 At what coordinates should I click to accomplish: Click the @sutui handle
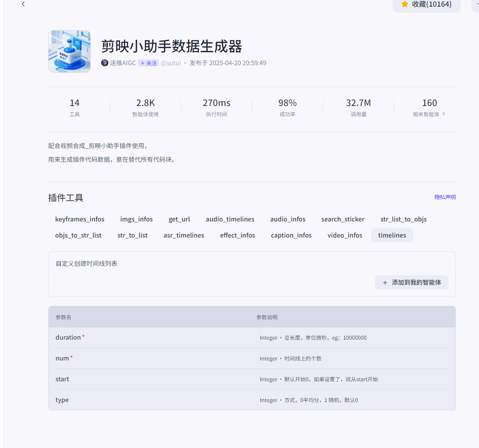[171, 63]
